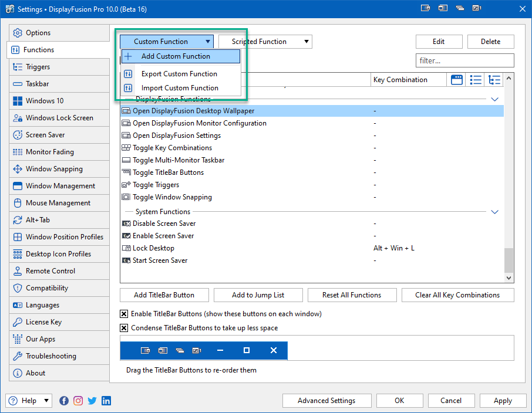
Task: Click the function list scroll-up arrow
Action: pyautogui.click(x=509, y=79)
